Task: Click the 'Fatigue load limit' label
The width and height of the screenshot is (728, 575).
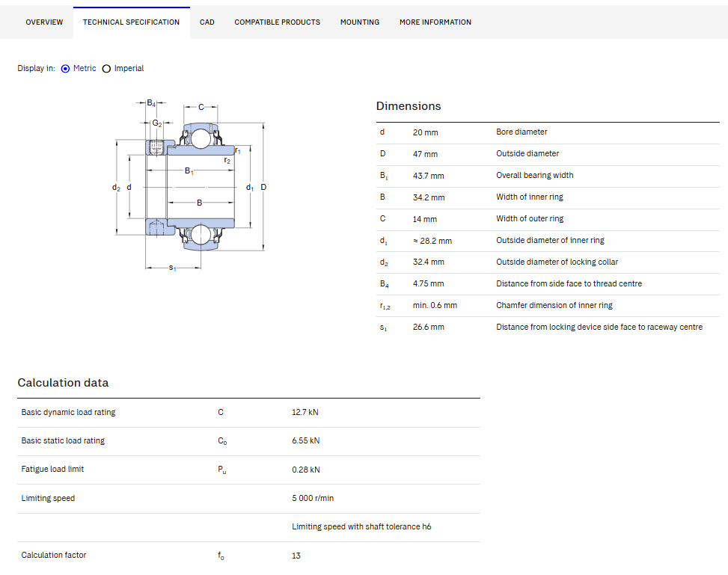Action: [x=52, y=469]
